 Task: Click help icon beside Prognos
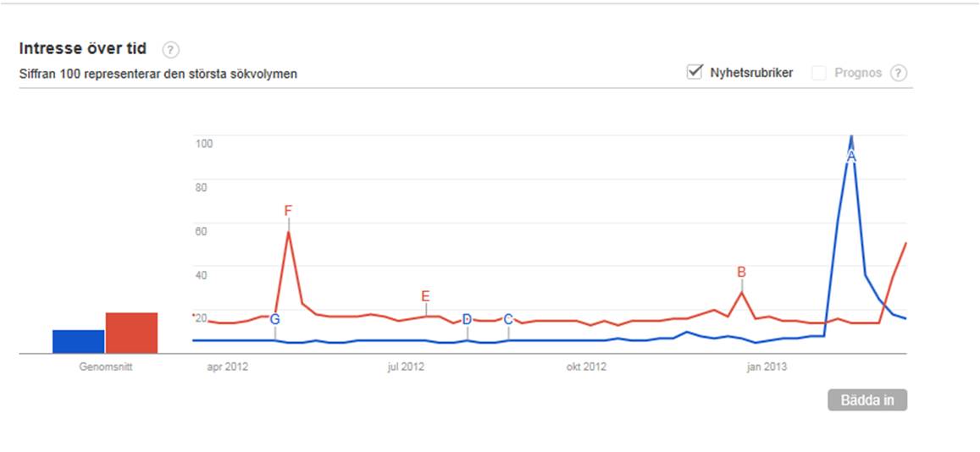pyautogui.click(x=899, y=73)
